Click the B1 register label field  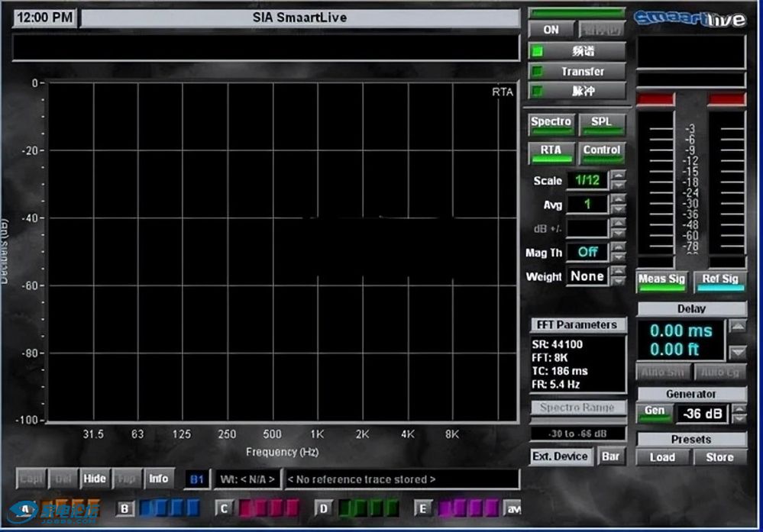coord(196,479)
